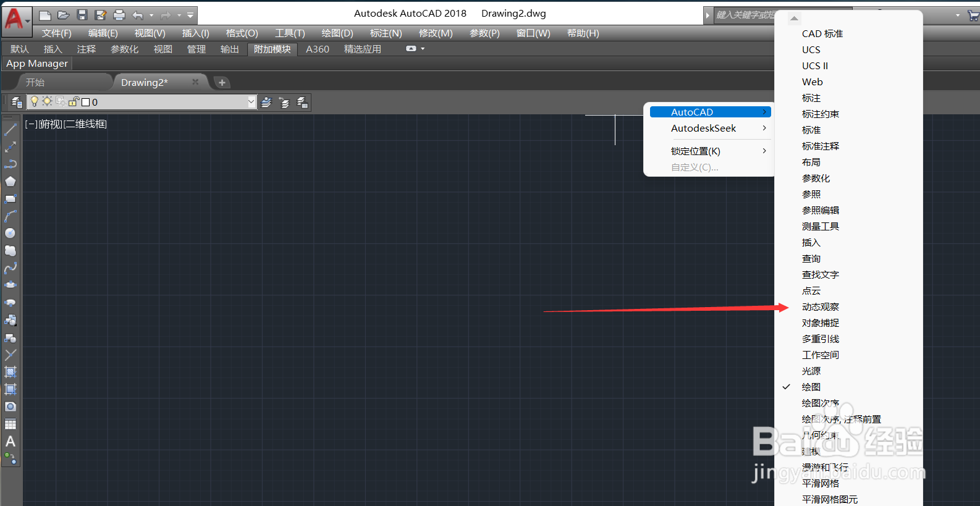
Task: Switch to the 附加模块 ribbon tab
Action: point(272,49)
